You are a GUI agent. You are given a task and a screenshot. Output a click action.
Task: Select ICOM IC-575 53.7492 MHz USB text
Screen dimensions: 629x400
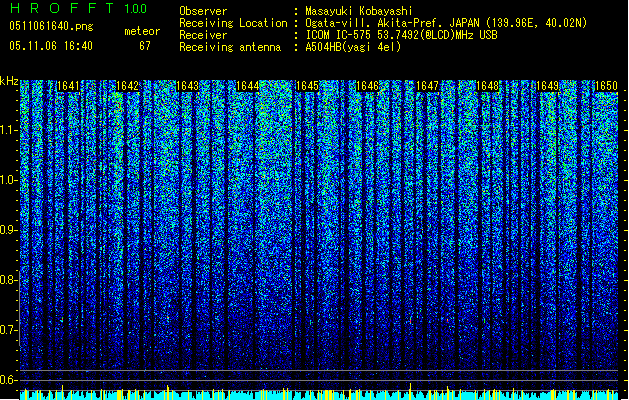pyautogui.click(x=402, y=35)
